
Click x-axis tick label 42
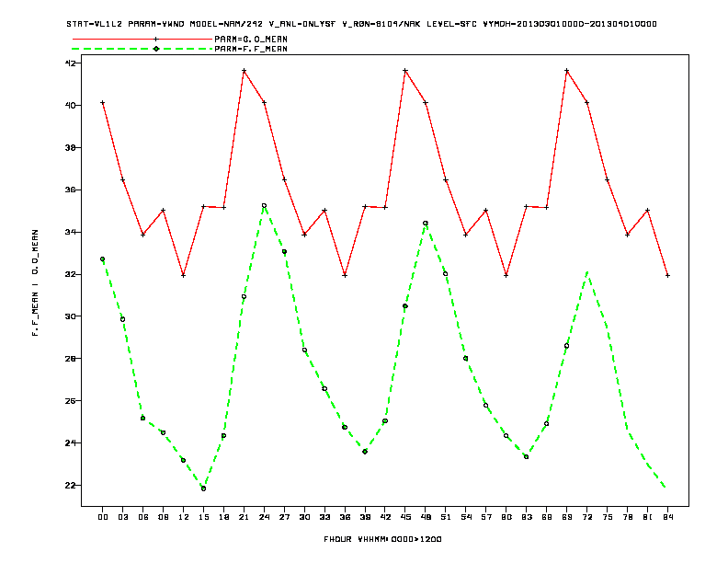pos(385,517)
